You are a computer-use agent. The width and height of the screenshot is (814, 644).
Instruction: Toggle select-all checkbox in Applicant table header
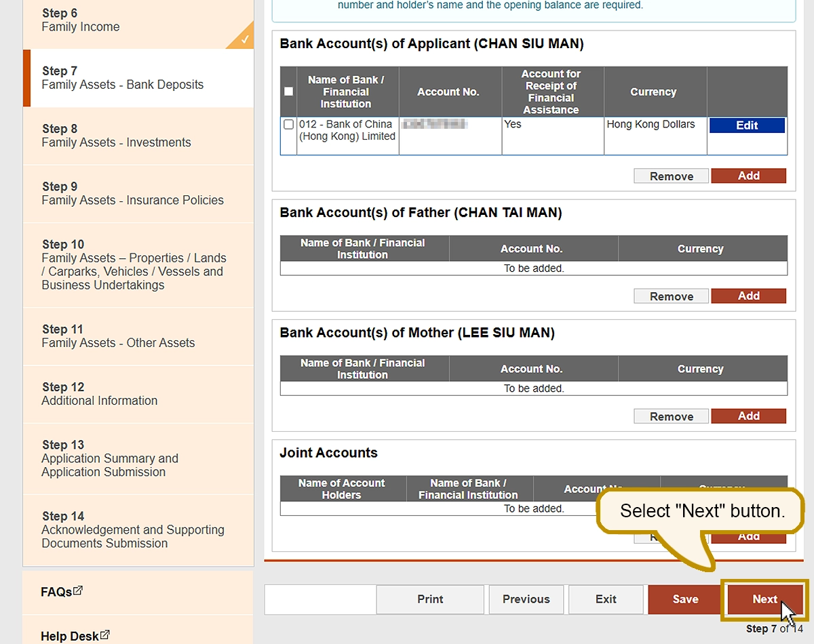(x=288, y=92)
